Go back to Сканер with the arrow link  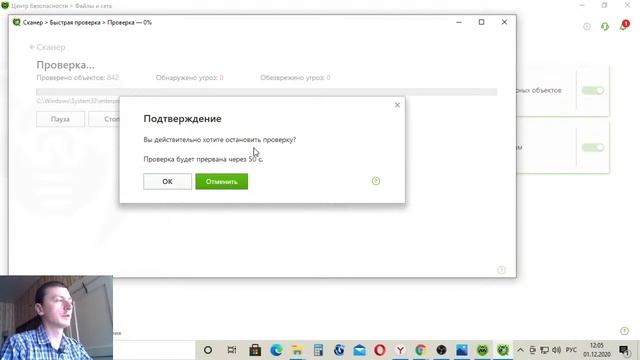47,47
